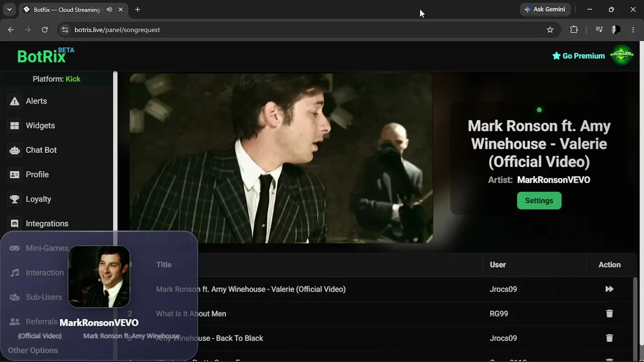Click the BotRix BETA logo

(x=45, y=55)
